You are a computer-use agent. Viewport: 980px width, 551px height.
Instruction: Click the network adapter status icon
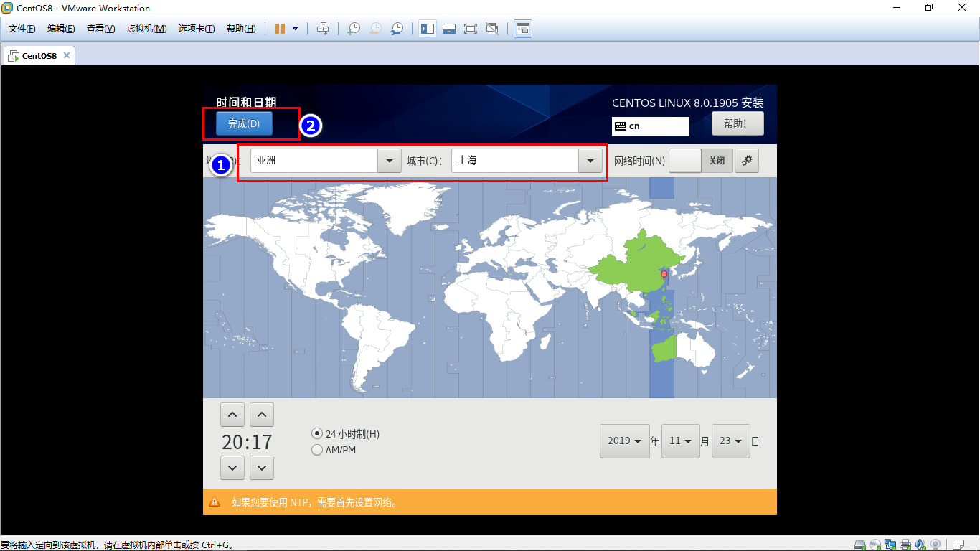890,545
